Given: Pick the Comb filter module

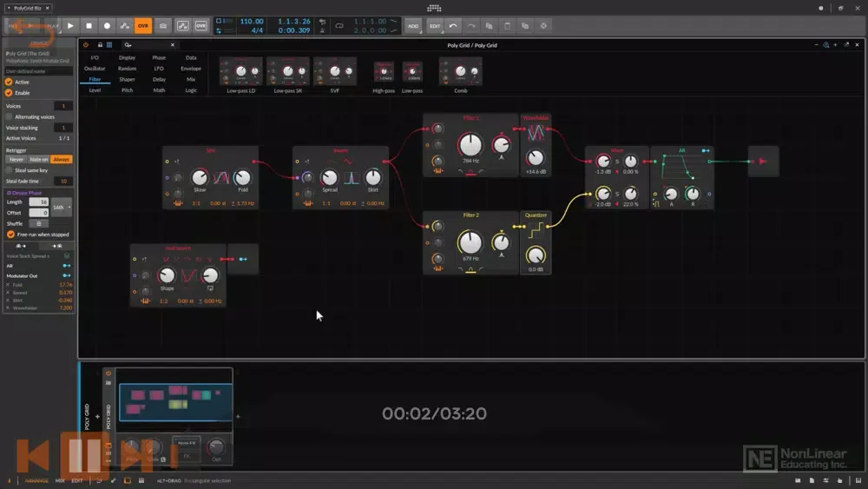Looking at the screenshot, I should click(461, 74).
